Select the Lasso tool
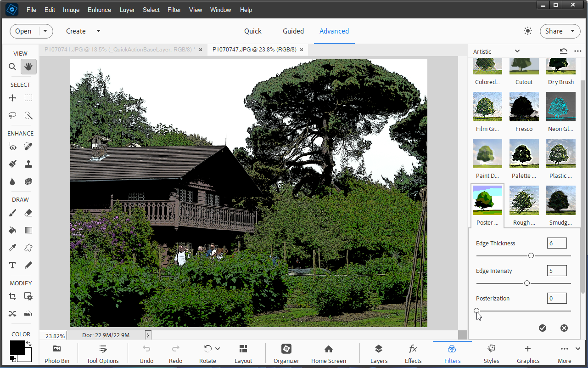 (12, 115)
